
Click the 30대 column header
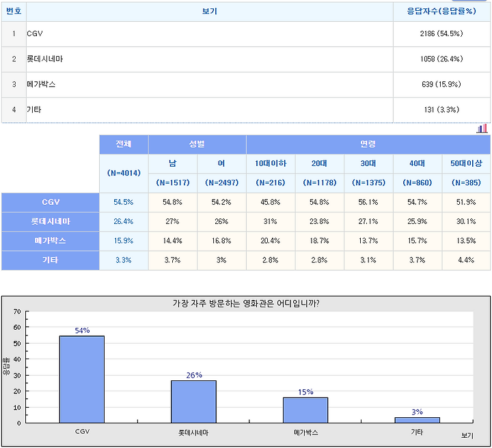tap(368, 164)
